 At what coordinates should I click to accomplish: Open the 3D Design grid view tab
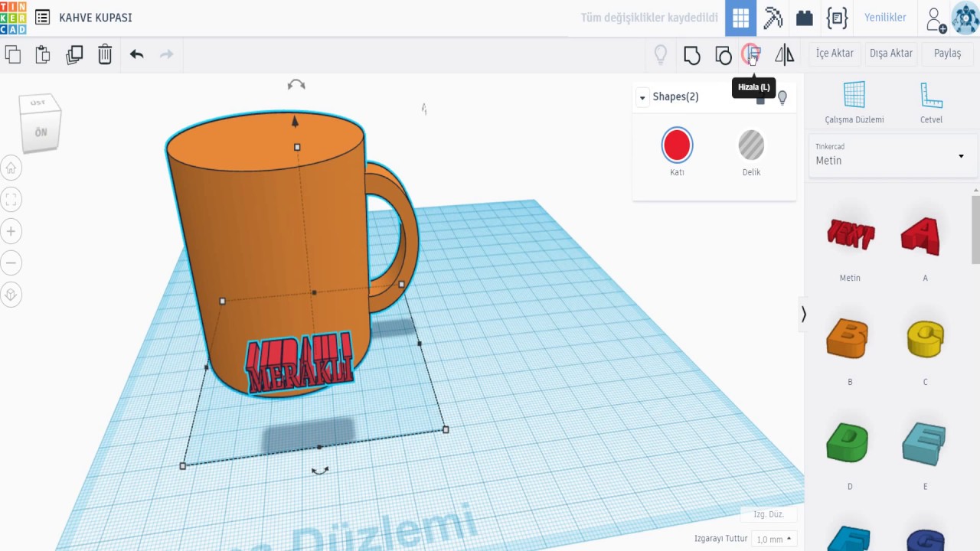(740, 18)
